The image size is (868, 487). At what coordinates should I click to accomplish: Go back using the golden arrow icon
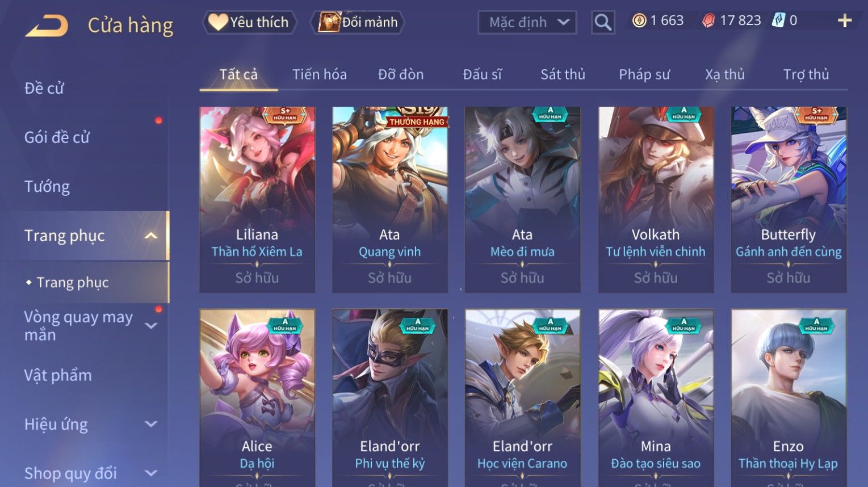pos(47,26)
